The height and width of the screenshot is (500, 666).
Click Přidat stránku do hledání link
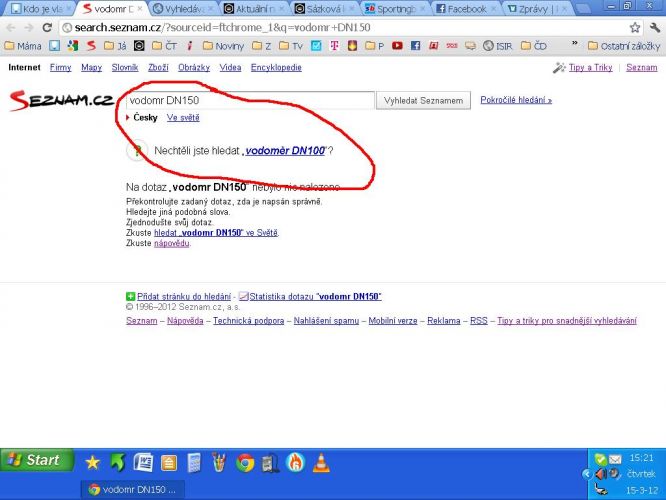point(184,296)
